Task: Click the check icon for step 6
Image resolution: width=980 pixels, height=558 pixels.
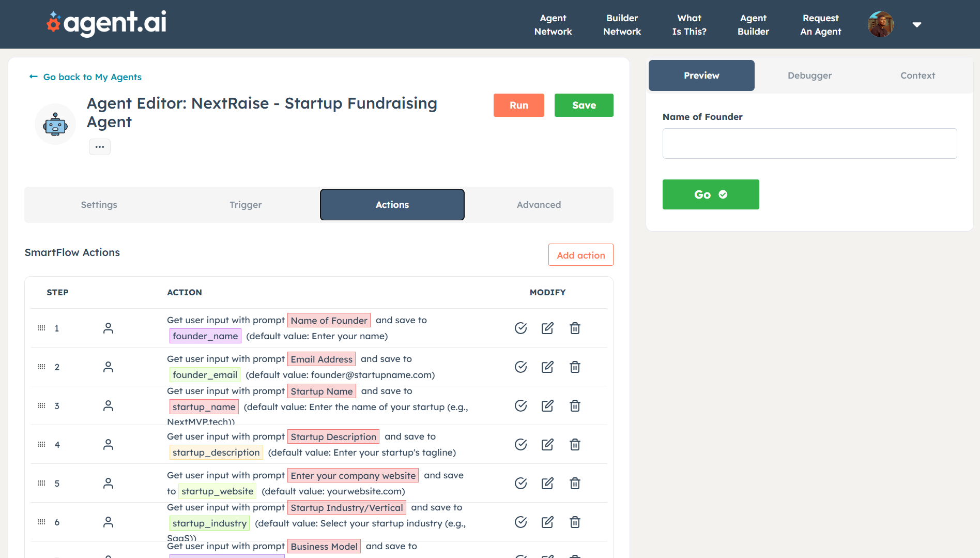Action: pos(520,522)
